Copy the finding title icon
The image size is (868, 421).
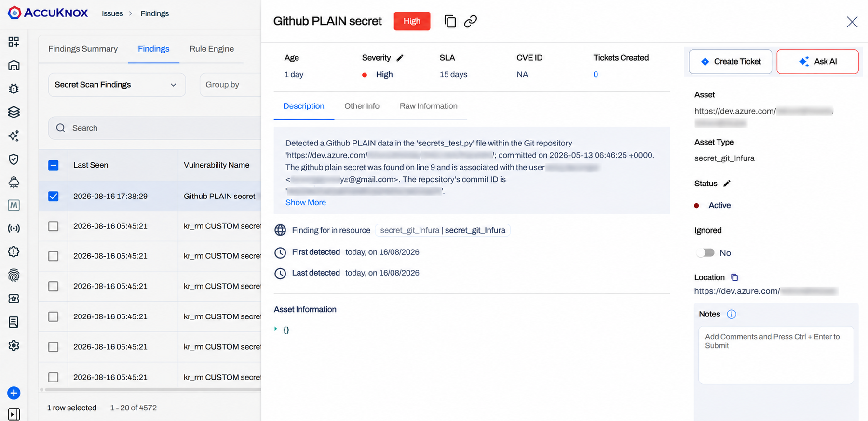450,21
